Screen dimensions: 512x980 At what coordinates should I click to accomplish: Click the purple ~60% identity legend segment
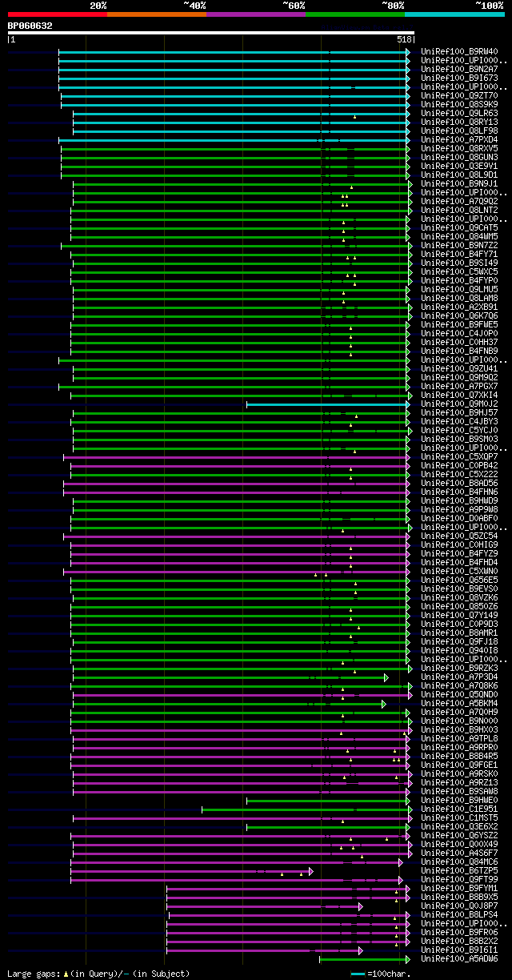[255, 14]
